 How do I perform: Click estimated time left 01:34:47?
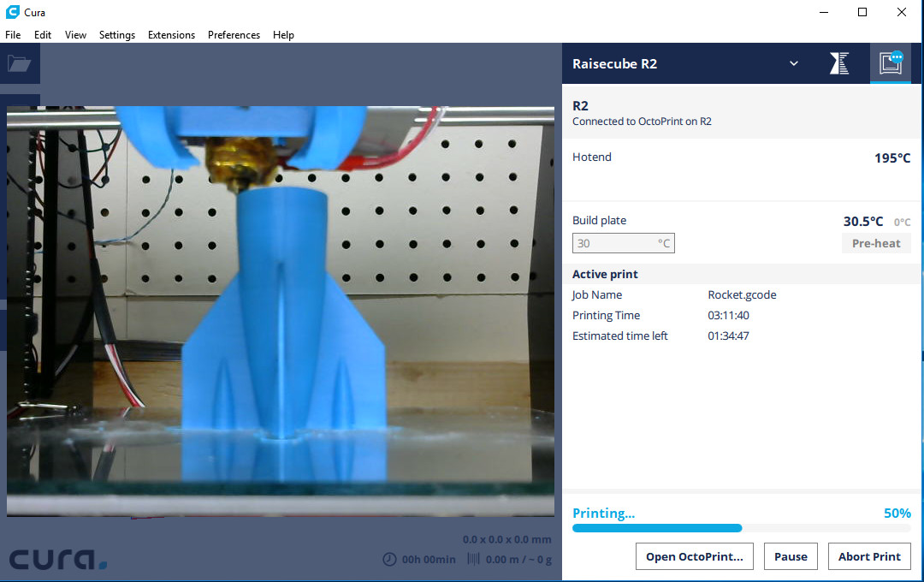728,336
